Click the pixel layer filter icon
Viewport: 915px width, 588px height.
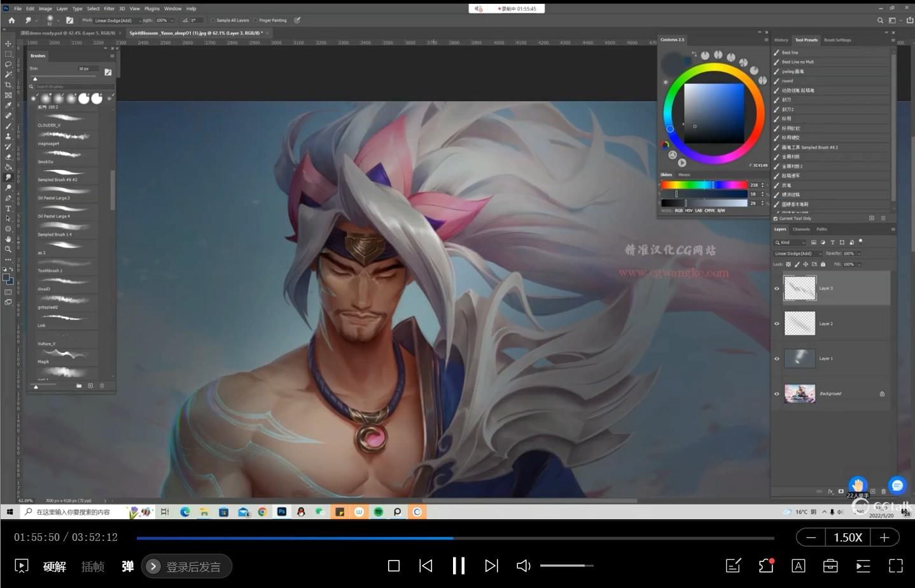tap(814, 242)
